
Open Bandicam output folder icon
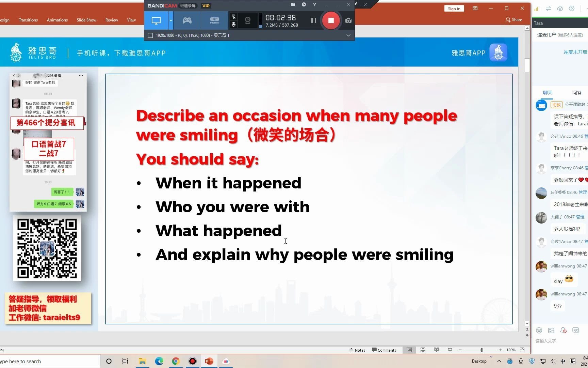pos(293,5)
